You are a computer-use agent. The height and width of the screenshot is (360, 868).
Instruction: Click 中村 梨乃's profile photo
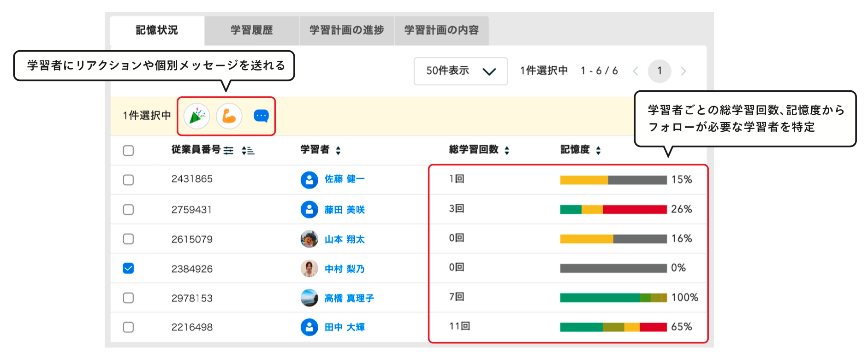click(x=309, y=268)
